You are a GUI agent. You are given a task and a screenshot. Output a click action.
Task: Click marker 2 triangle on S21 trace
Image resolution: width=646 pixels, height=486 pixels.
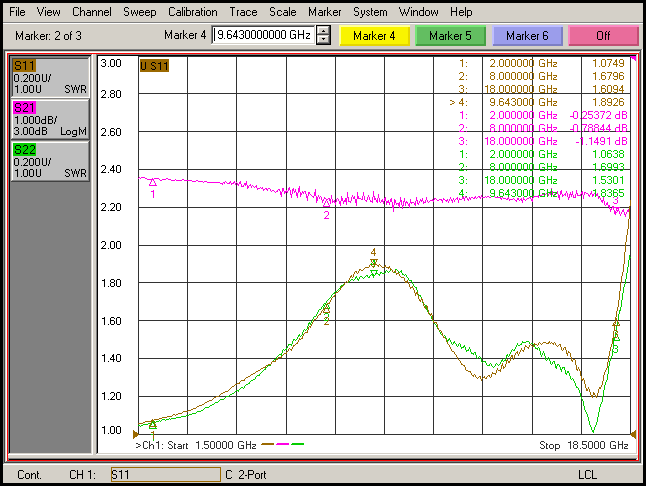pyautogui.click(x=326, y=203)
